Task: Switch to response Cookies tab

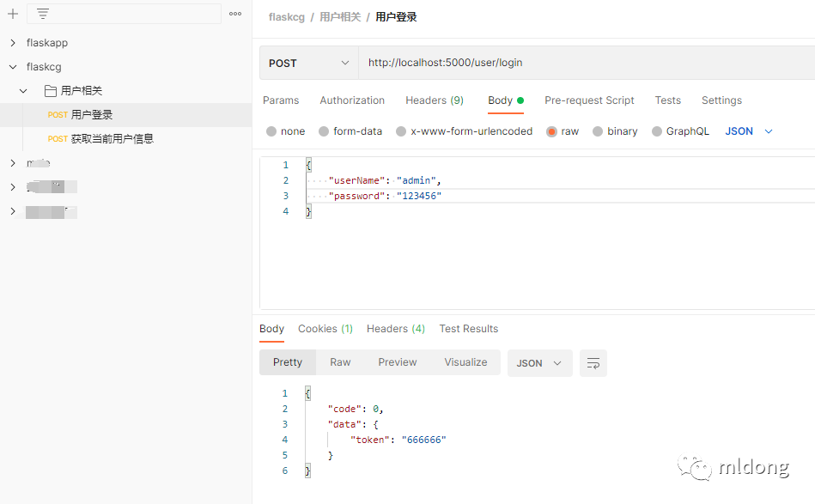Action: click(325, 329)
